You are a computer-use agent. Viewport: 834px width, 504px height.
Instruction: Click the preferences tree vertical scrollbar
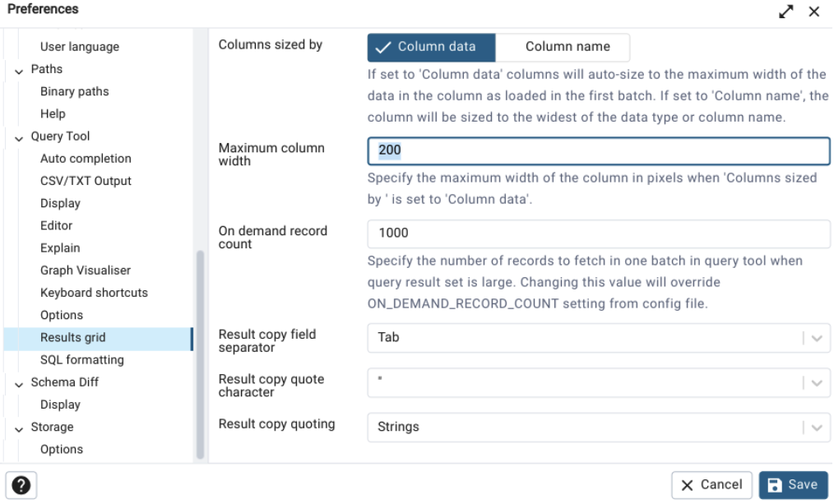(200, 354)
